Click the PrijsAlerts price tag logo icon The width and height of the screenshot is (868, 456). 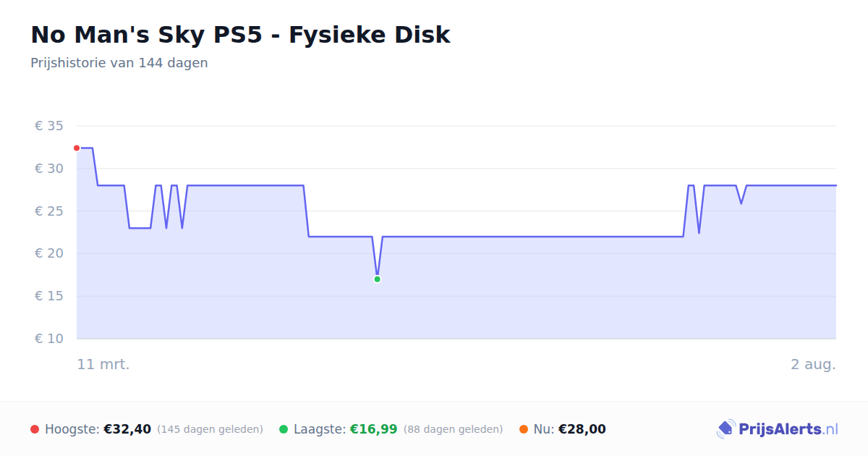(726, 429)
